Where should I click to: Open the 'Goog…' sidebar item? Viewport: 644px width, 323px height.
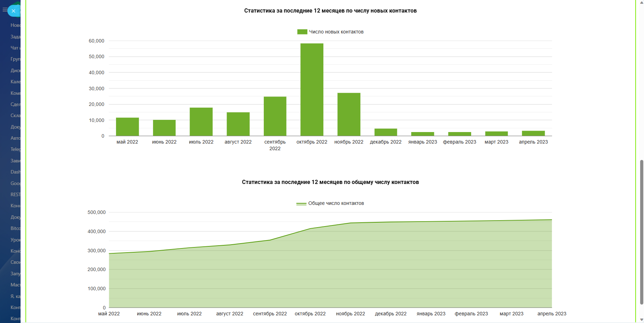[x=15, y=183]
